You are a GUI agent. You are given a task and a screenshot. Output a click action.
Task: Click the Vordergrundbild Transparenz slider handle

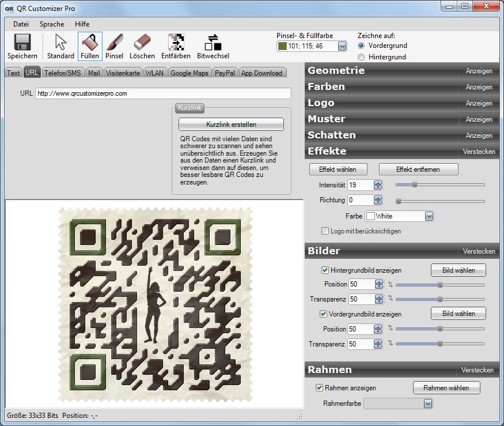tap(440, 344)
